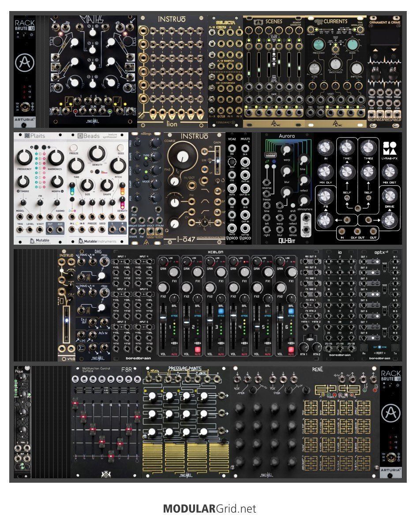Push the Rx button on the optx module
The image size is (420, 518).
(x=364, y=348)
